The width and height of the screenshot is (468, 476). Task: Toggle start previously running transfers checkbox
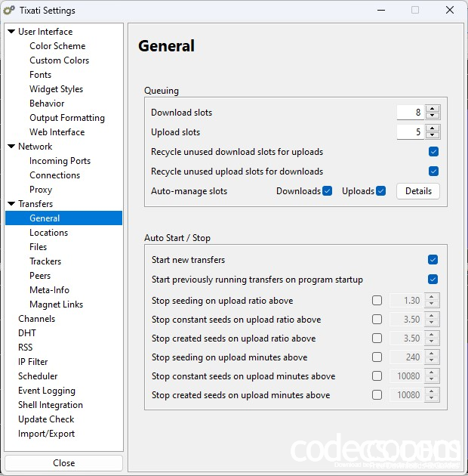pyautogui.click(x=433, y=279)
